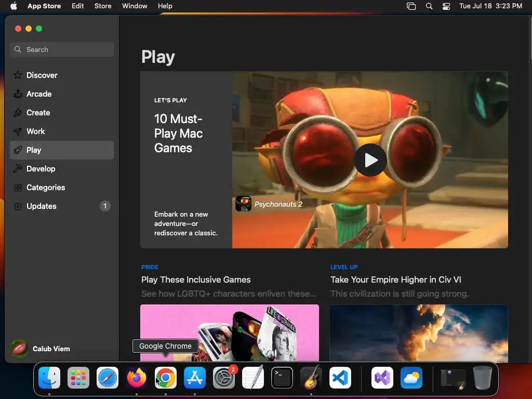Open Visual Studio from the Dock
532x399 pixels.
pos(382,378)
